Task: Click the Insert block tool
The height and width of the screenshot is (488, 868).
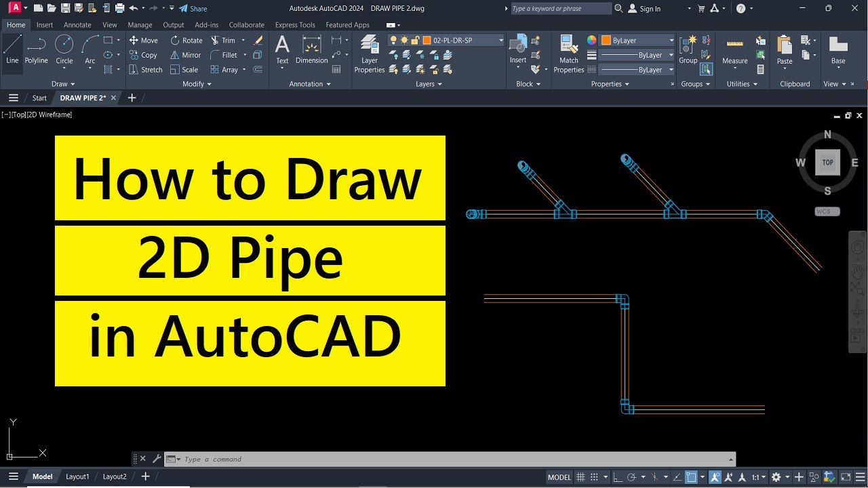Action: point(518,50)
